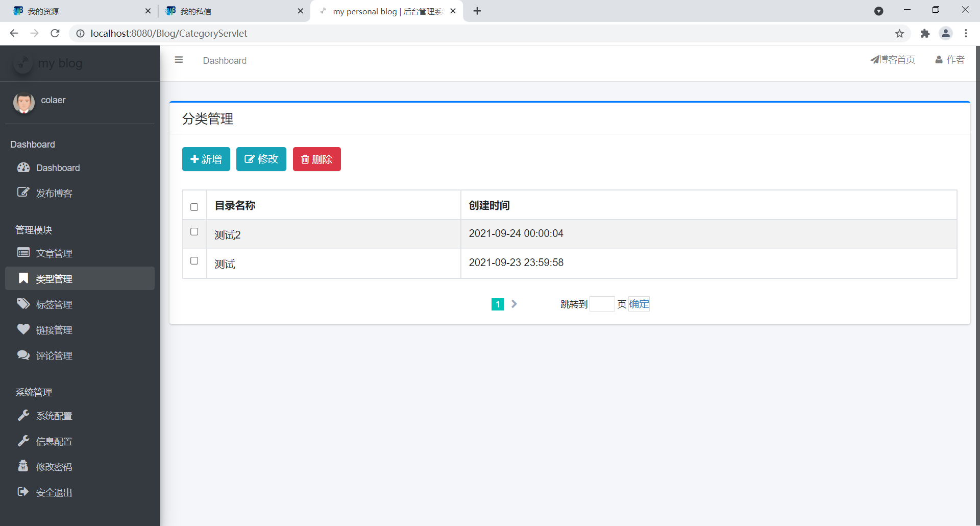
Task: Check the box for row 测试2
Action: coord(194,231)
